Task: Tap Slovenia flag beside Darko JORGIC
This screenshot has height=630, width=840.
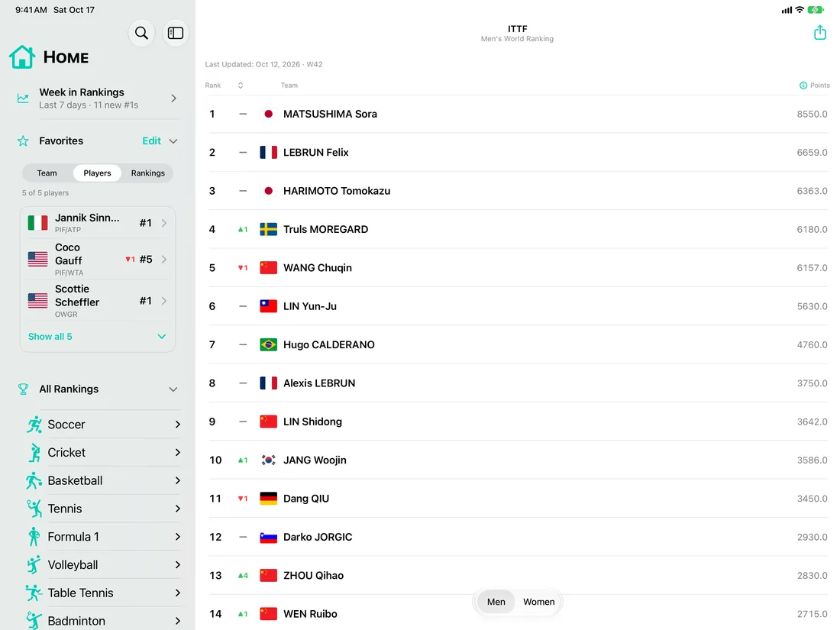Action: point(268,537)
